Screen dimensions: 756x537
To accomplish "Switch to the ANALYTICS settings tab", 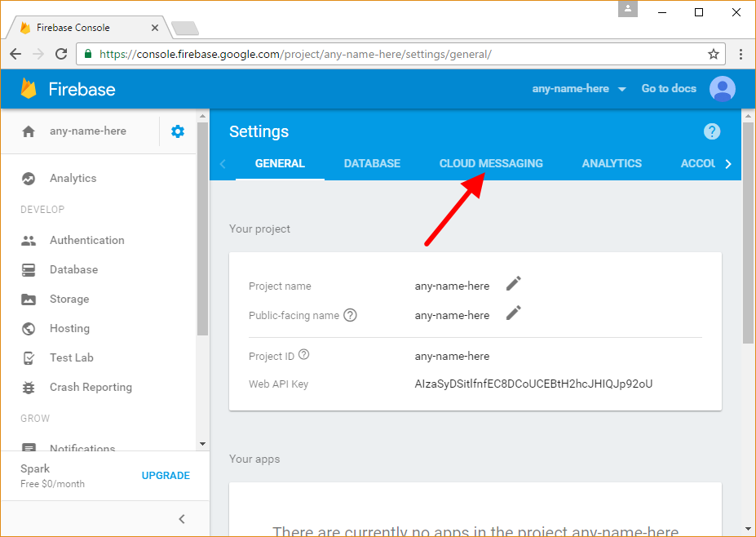I will 612,163.
